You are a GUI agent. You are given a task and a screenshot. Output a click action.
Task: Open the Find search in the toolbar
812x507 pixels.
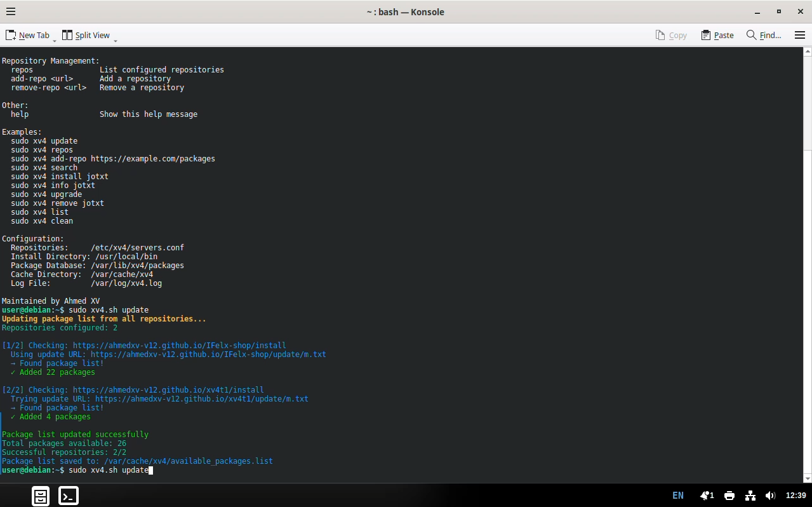click(x=764, y=35)
